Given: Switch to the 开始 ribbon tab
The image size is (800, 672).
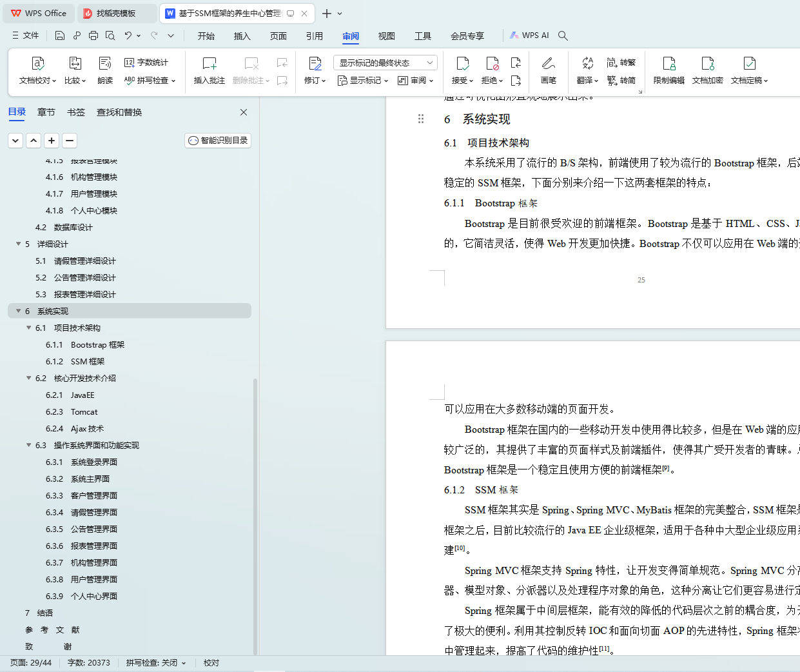Looking at the screenshot, I should click(206, 36).
